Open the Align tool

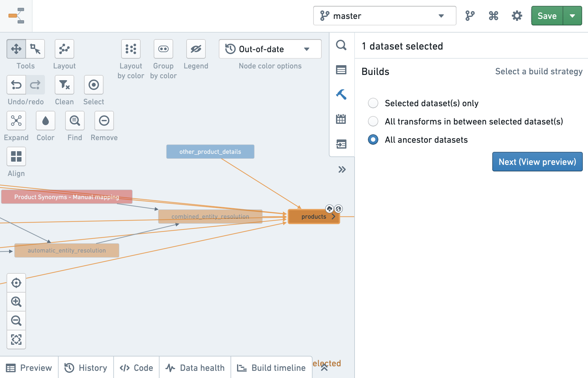(x=16, y=156)
